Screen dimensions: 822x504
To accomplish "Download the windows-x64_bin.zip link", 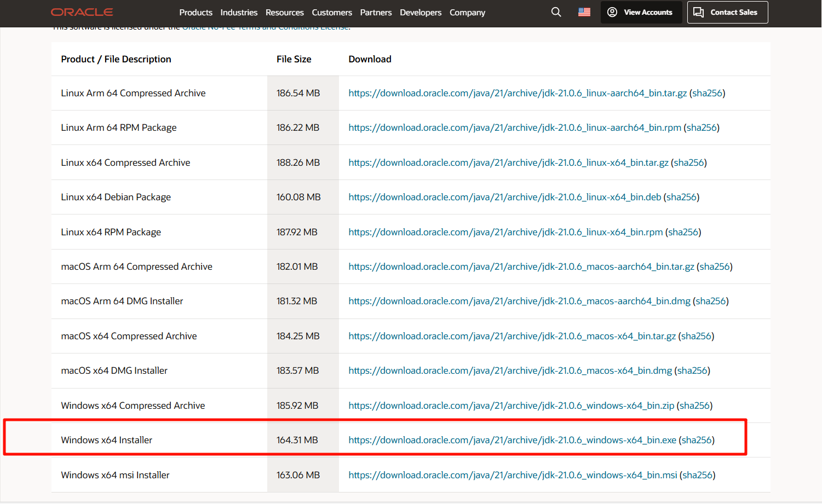I will pyautogui.click(x=511, y=405).
